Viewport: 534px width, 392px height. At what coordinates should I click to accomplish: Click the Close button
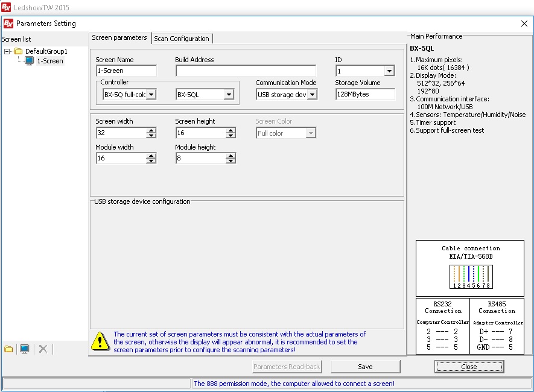[x=469, y=367]
